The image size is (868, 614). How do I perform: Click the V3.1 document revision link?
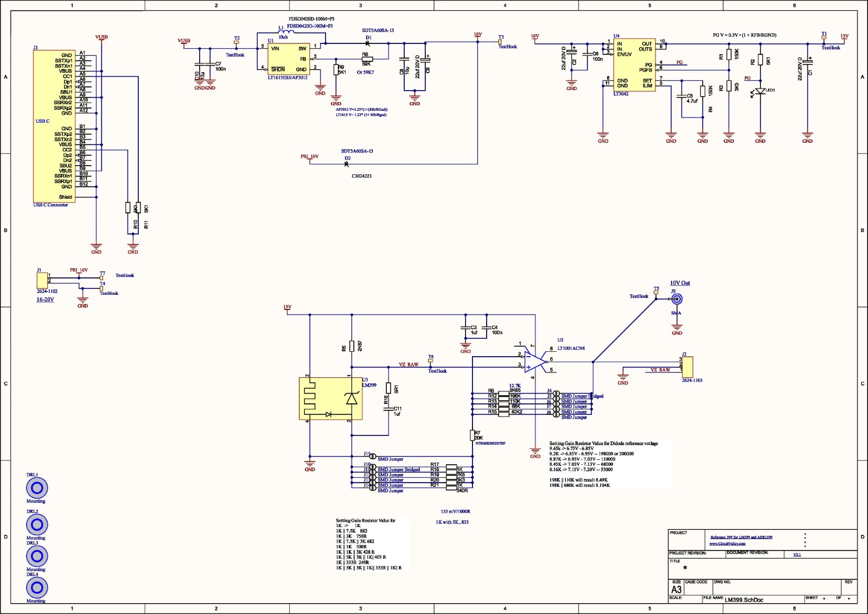point(796,554)
